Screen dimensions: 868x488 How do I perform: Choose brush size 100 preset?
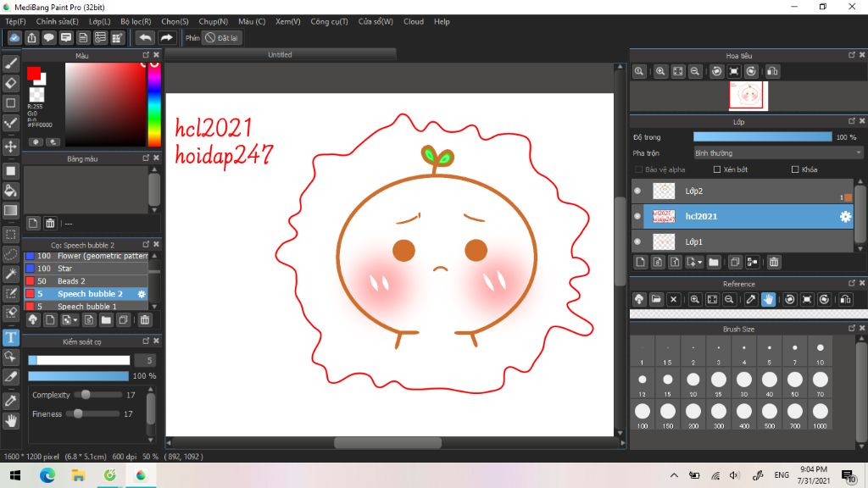point(643,415)
